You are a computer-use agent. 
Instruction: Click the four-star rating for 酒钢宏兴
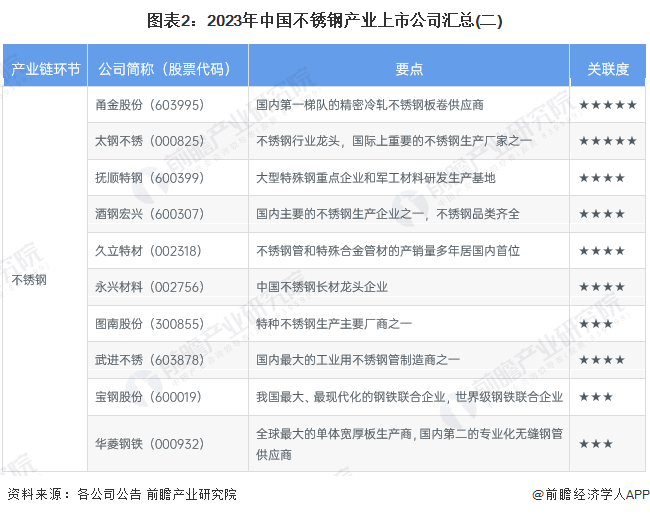pos(602,214)
